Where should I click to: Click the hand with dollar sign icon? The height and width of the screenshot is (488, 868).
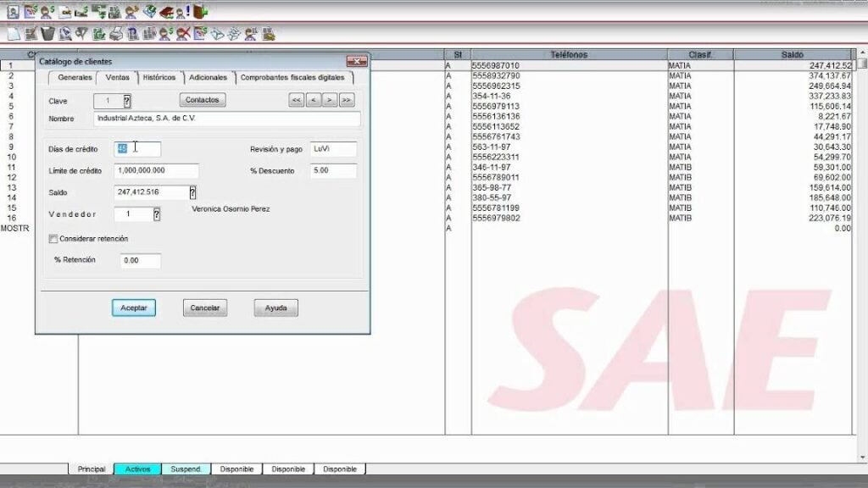[x=81, y=12]
